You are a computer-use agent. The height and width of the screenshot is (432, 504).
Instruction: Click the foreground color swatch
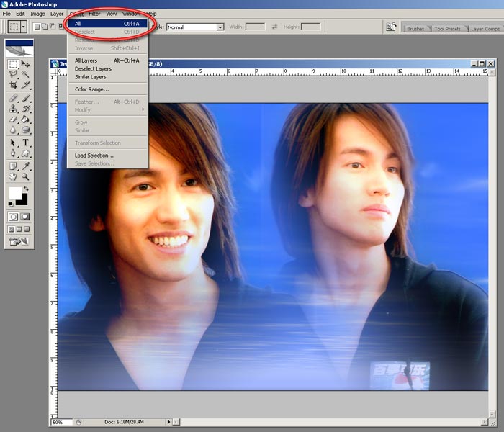(x=15, y=193)
